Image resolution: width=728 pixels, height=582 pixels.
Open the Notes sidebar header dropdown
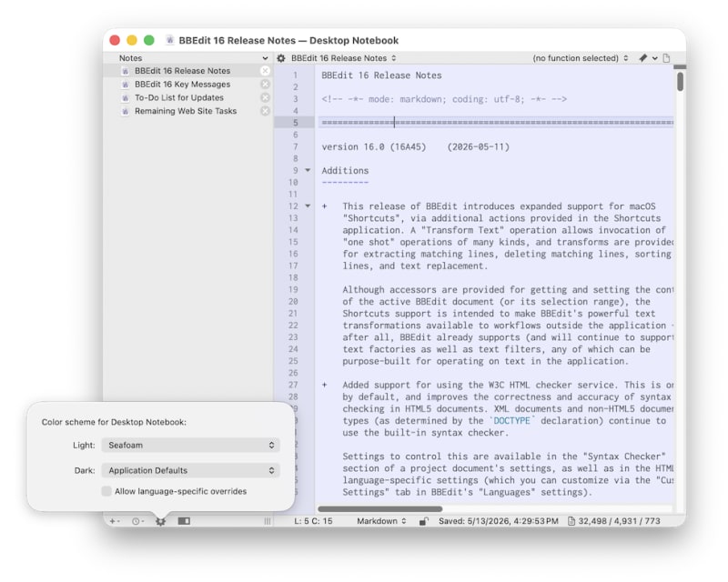(265, 58)
